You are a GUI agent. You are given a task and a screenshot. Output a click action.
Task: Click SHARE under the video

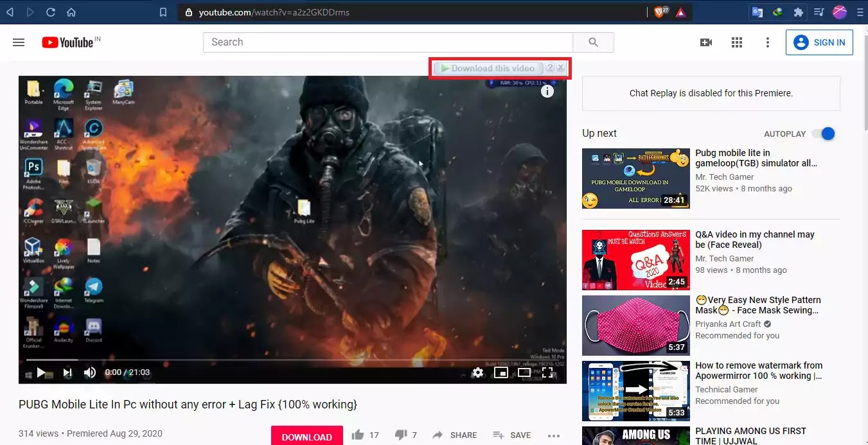point(454,435)
